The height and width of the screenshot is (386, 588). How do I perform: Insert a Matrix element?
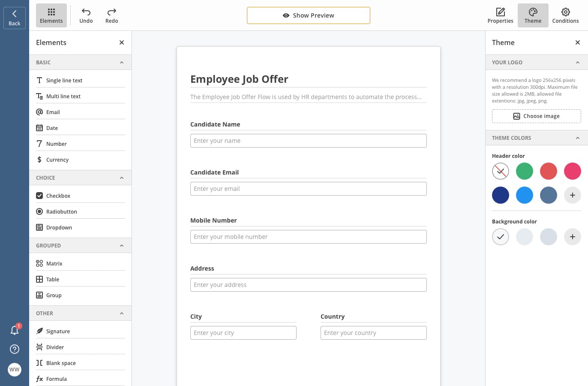coord(54,263)
